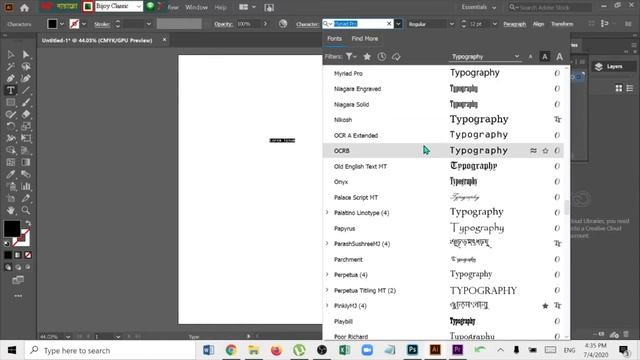This screenshot has width=640, height=360.
Task: Switch to the Find More tab
Action: click(x=365, y=38)
